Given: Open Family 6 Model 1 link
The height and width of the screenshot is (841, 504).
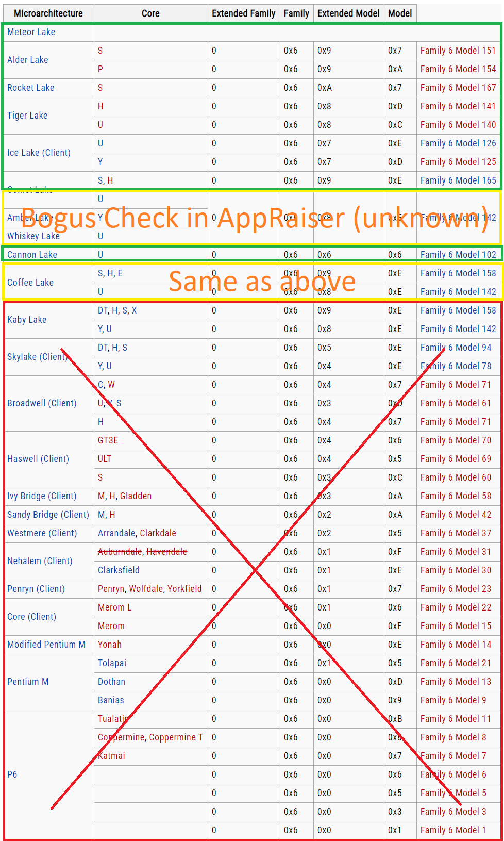Looking at the screenshot, I should [x=453, y=830].
